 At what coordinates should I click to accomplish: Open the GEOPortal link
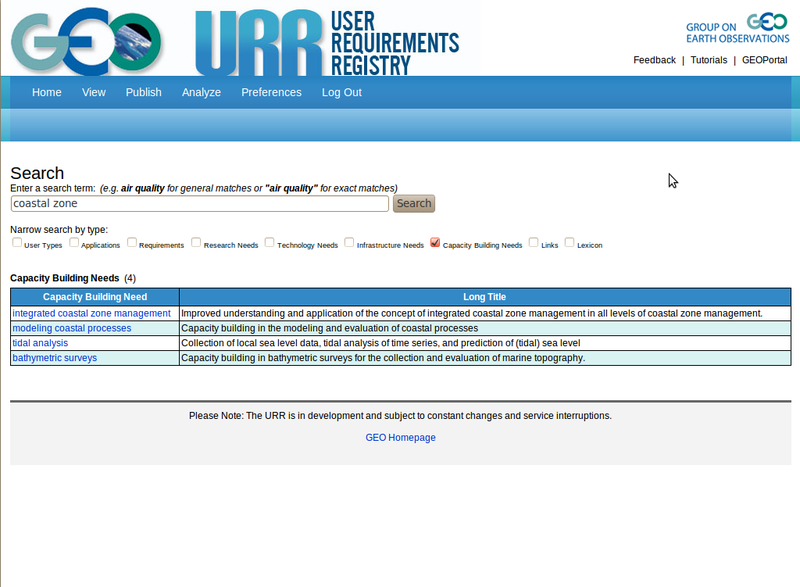(764, 60)
